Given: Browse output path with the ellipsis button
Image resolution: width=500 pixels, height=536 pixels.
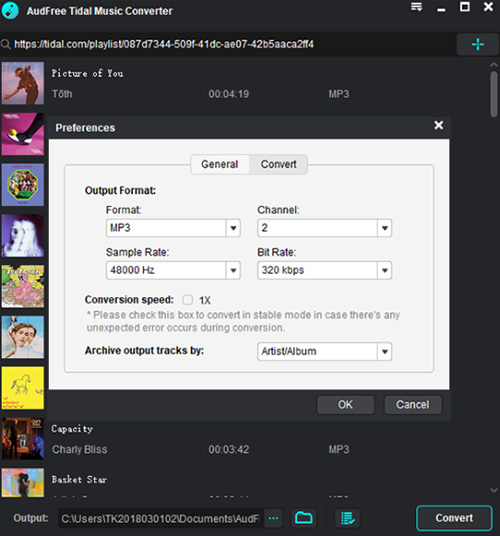Looking at the screenshot, I should 273,518.
